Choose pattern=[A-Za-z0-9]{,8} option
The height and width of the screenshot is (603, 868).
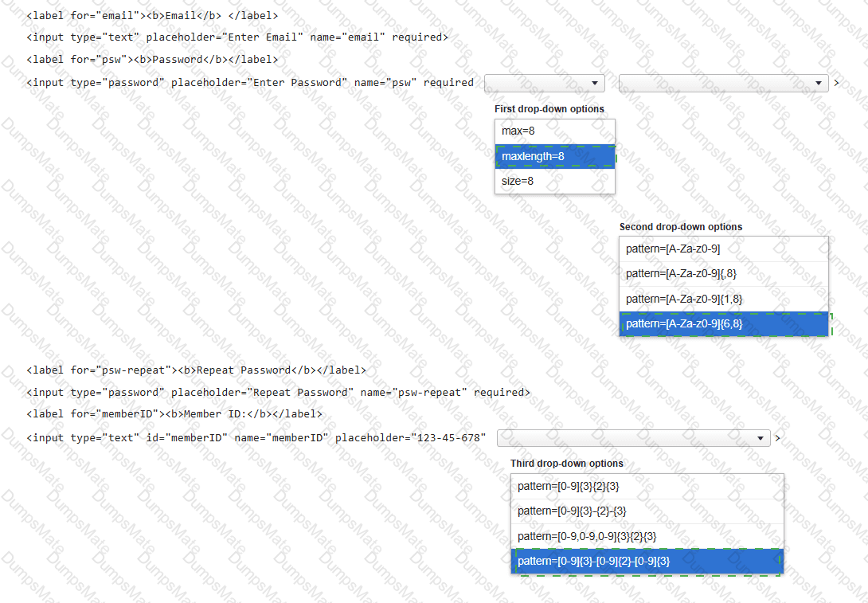click(x=724, y=273)
